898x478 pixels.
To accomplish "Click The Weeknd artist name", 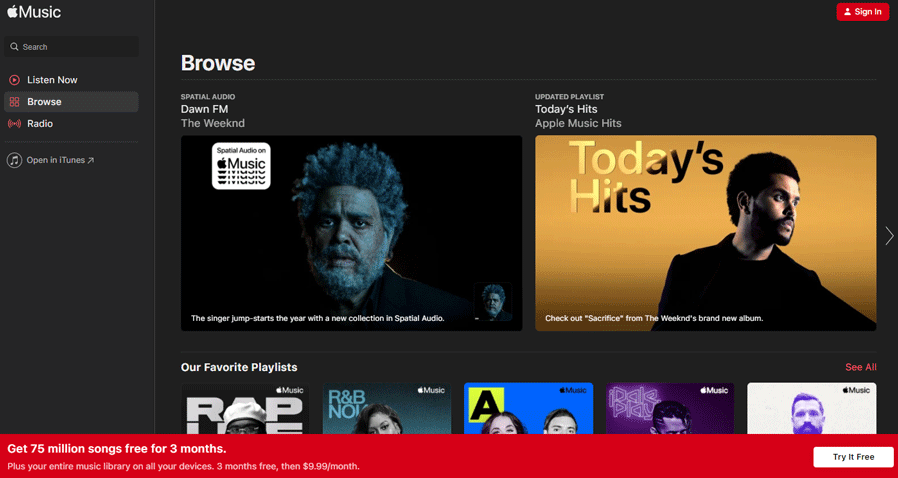I will click(212, 124).
